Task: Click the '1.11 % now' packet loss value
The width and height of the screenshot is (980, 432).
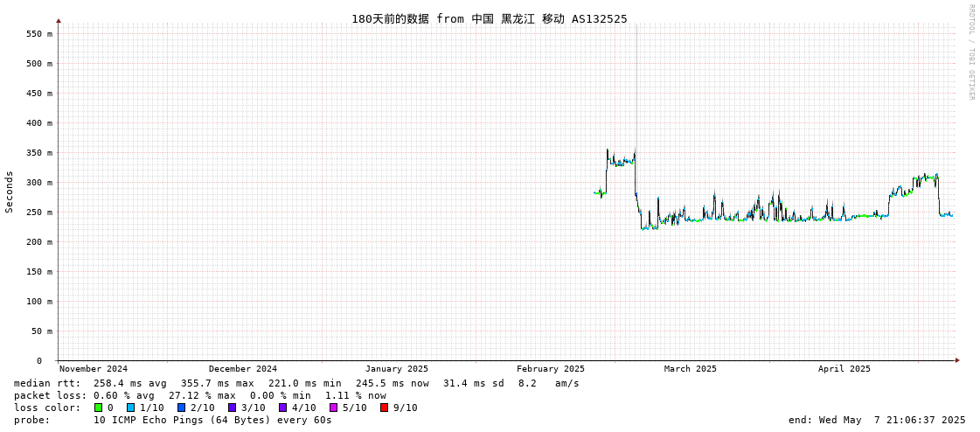Action: coord(355,396)
